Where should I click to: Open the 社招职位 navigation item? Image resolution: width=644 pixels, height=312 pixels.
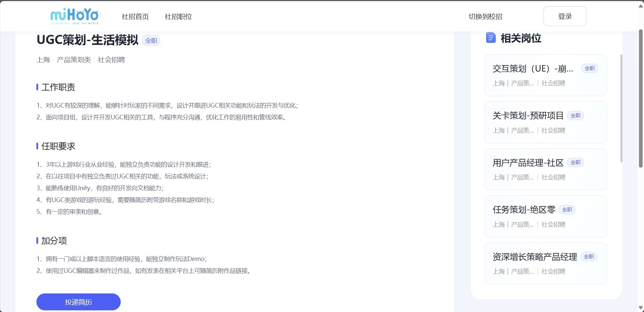point(178,17)
